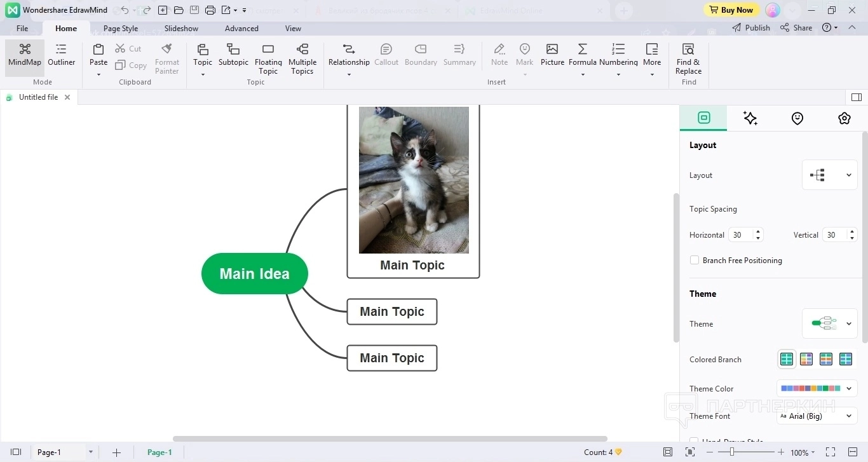Select the first Colored Branch option
The image size is (868, 462).
[787, 360]
